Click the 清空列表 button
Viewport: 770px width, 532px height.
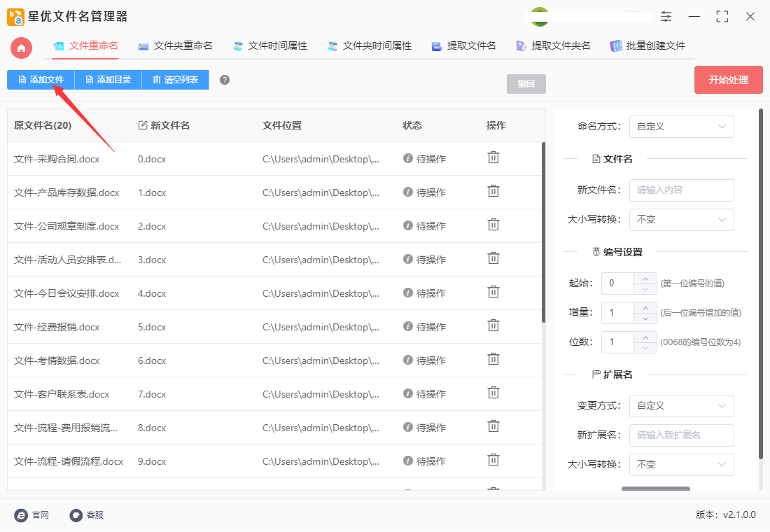pyautogui.click(x=175, y=80)
